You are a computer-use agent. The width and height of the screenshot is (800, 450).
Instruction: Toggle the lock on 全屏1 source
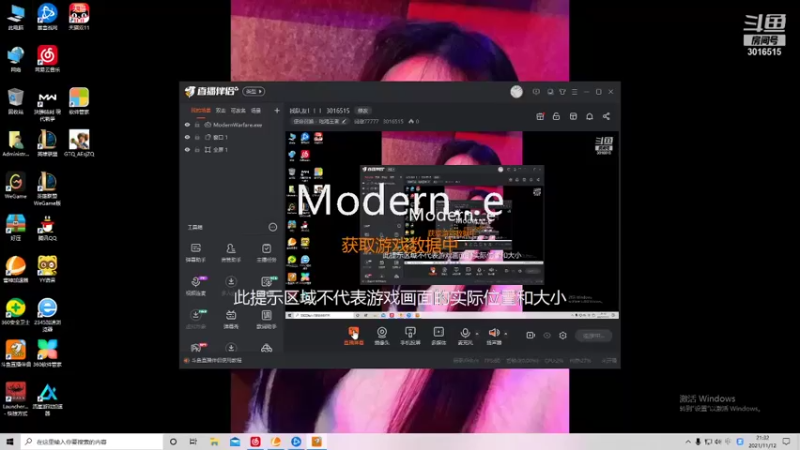point(197,149)
